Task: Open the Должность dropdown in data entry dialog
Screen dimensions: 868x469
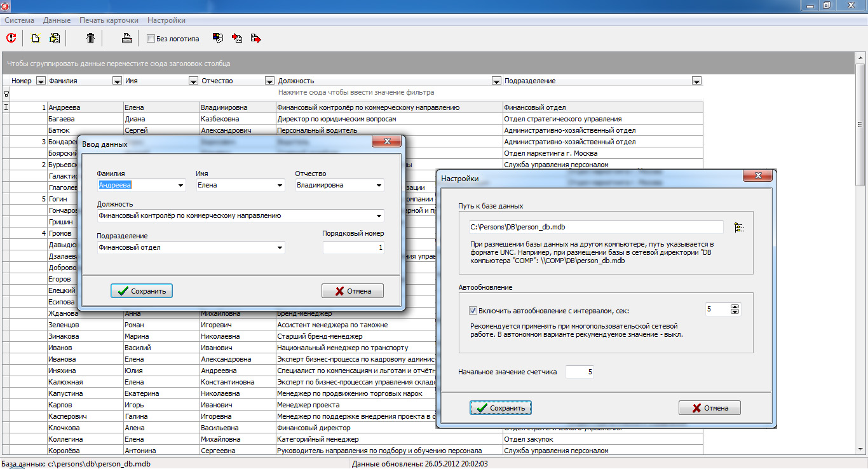Action: [379, 216]
